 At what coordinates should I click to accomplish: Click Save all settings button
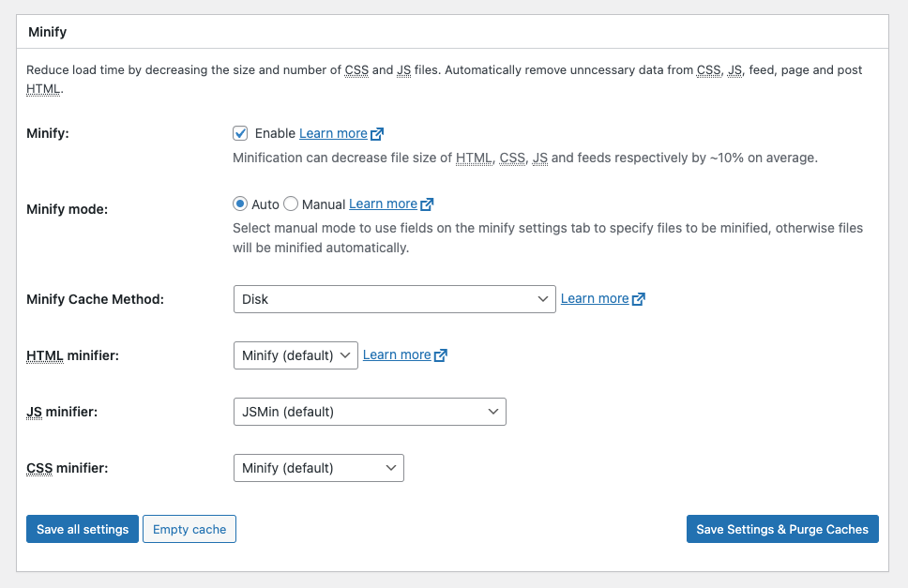pos(83,529)
